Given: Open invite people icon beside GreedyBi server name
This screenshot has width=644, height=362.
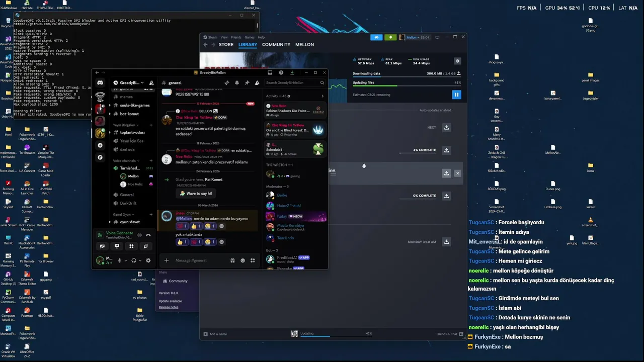Looking at the screenshot, I should click(151, 83).
